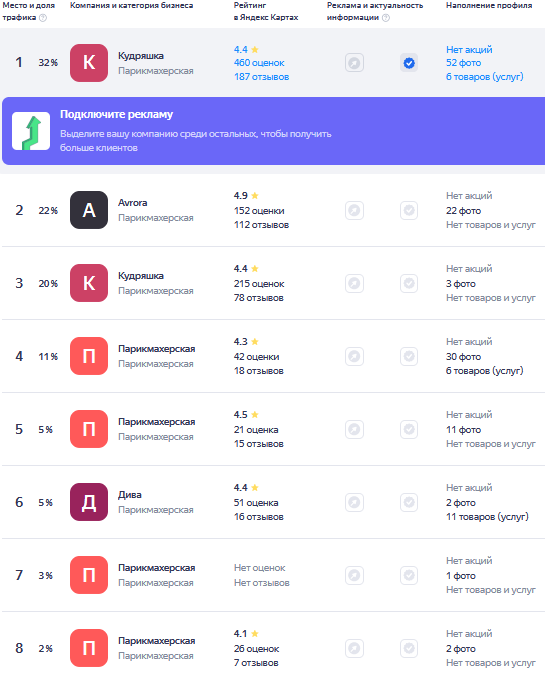Click the Кудряшка logo in row 1
This screenshot has height=685, width=545.
coord(89,63)
